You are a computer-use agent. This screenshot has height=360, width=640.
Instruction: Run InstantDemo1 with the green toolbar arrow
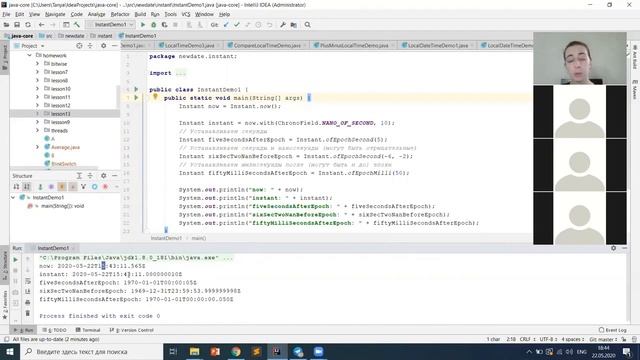point(143,25)
